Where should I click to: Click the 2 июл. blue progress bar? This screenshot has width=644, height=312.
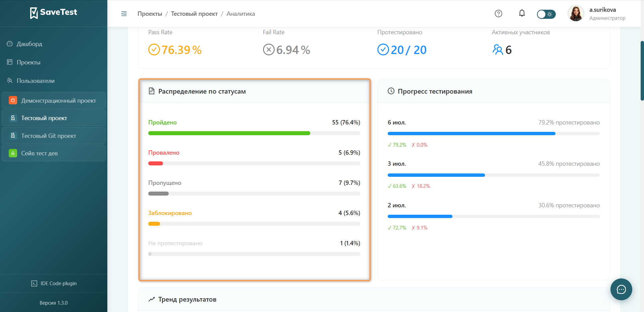(x=420, y=216)
